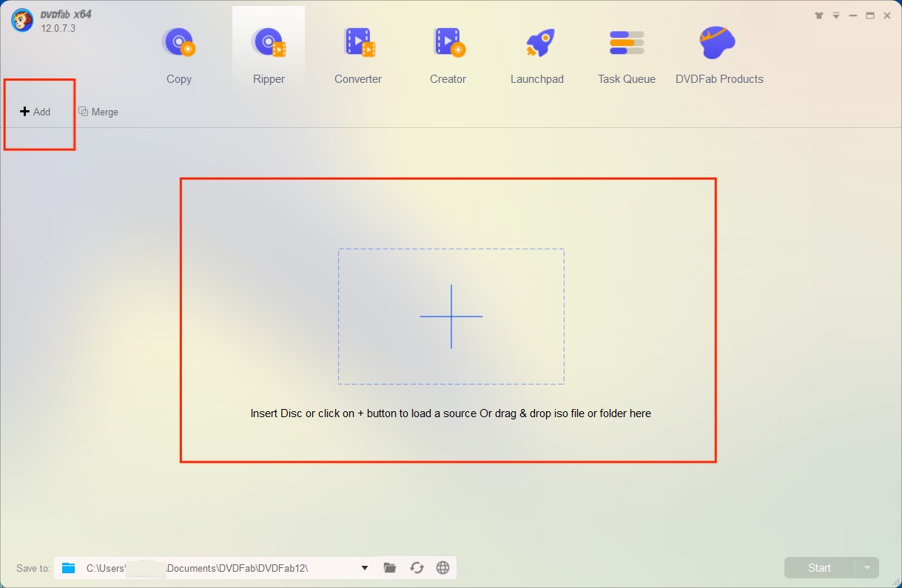Screen dimensions: 902x588
Task: Show the Task Queue
Action: tap(627, 55)
